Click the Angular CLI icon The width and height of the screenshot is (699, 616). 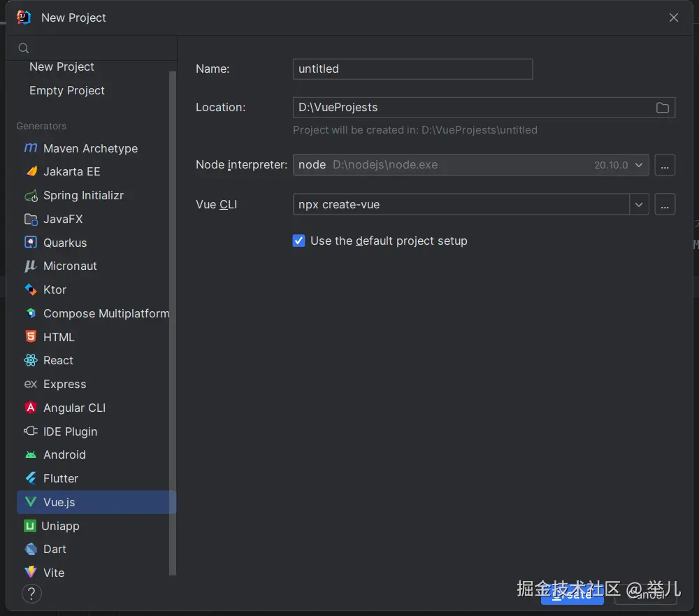point(30,407)
